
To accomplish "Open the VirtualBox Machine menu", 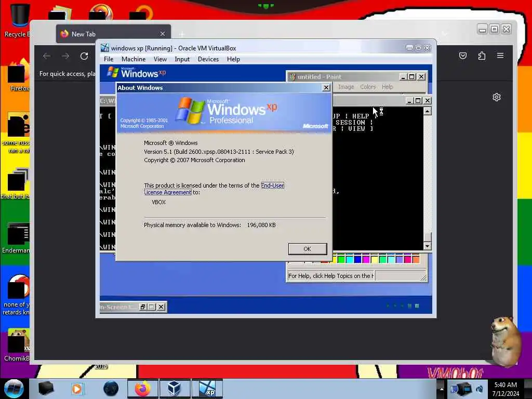I will [x=134, y=59].
